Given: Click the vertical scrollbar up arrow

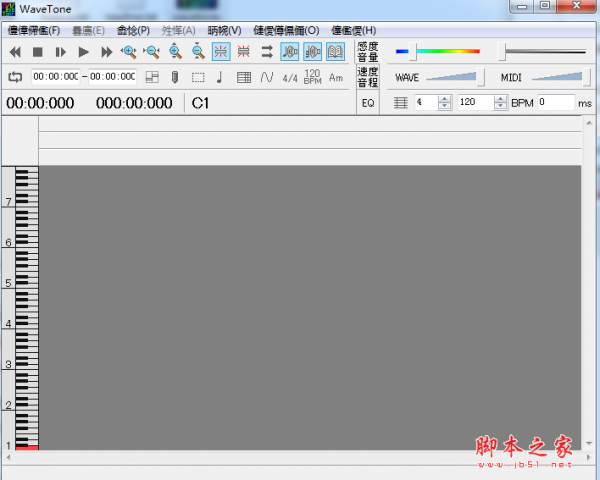Looking at the screenshot, I should [x=589, y=123].
